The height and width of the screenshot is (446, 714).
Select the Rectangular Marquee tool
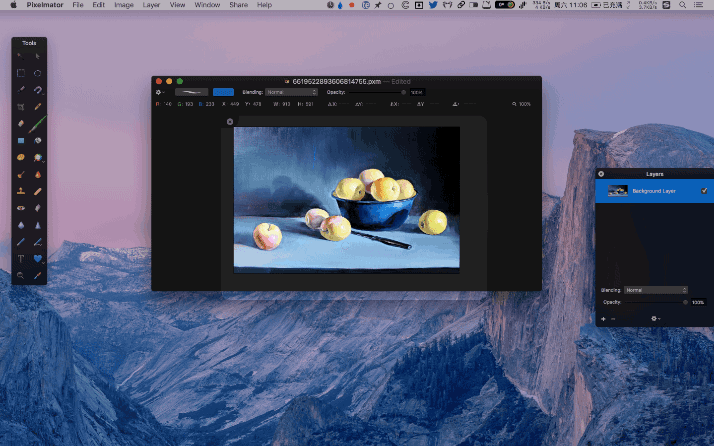click(x=21, y=73)
